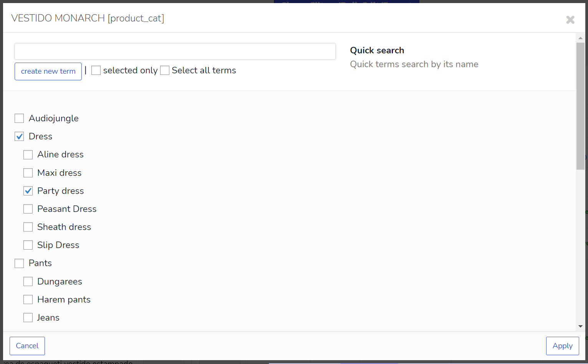Image resolution: width=588 pixels, height=364 pixels.
Task: Check the Select all terms box
Action: tap(165, 70)
